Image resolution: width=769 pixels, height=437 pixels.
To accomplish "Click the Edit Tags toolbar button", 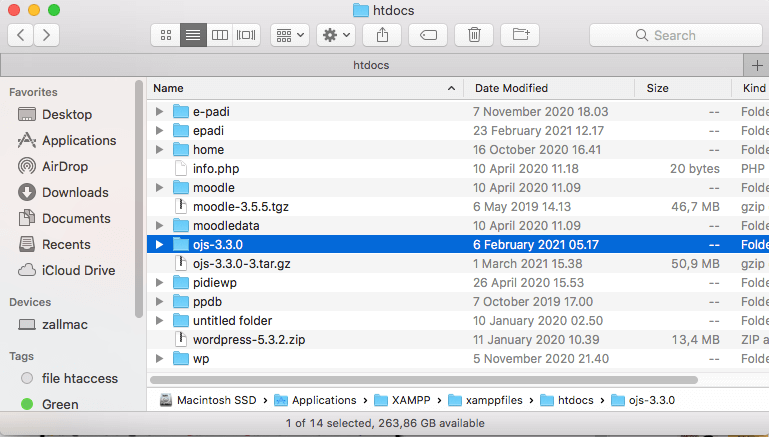I will click(428, 35).
